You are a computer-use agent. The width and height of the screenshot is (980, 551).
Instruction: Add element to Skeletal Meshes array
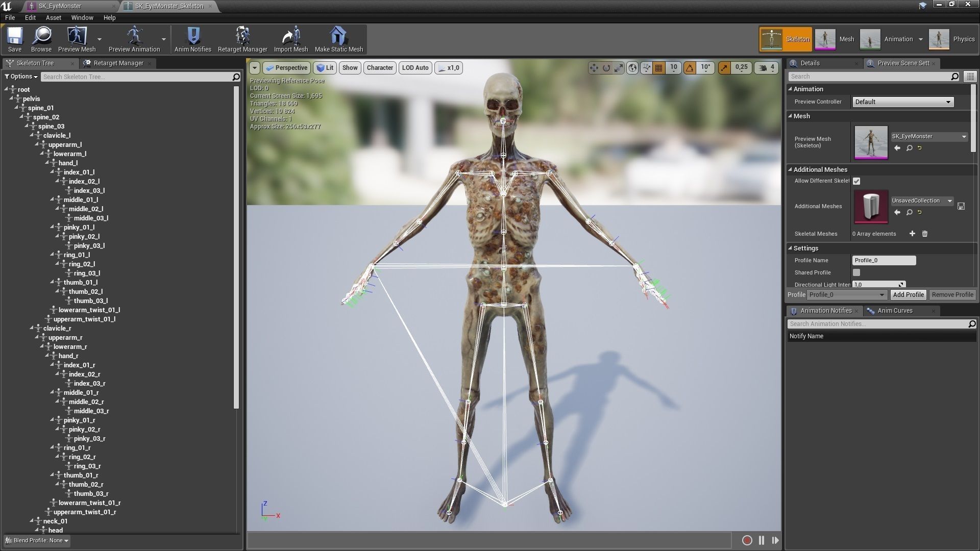tap(912, 234)
